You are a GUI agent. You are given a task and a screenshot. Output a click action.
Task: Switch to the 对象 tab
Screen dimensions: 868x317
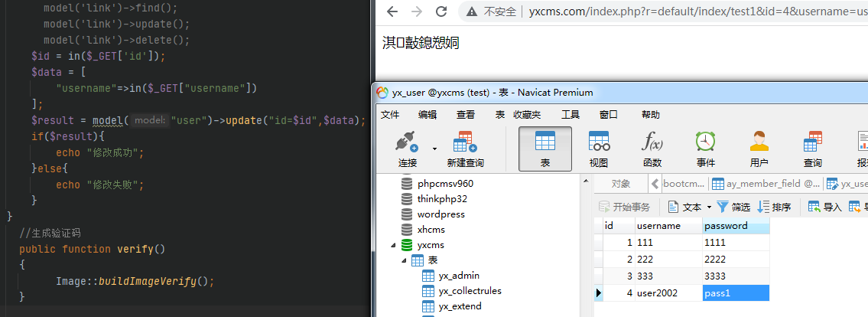pyautogui.click(x=620, y=184)
